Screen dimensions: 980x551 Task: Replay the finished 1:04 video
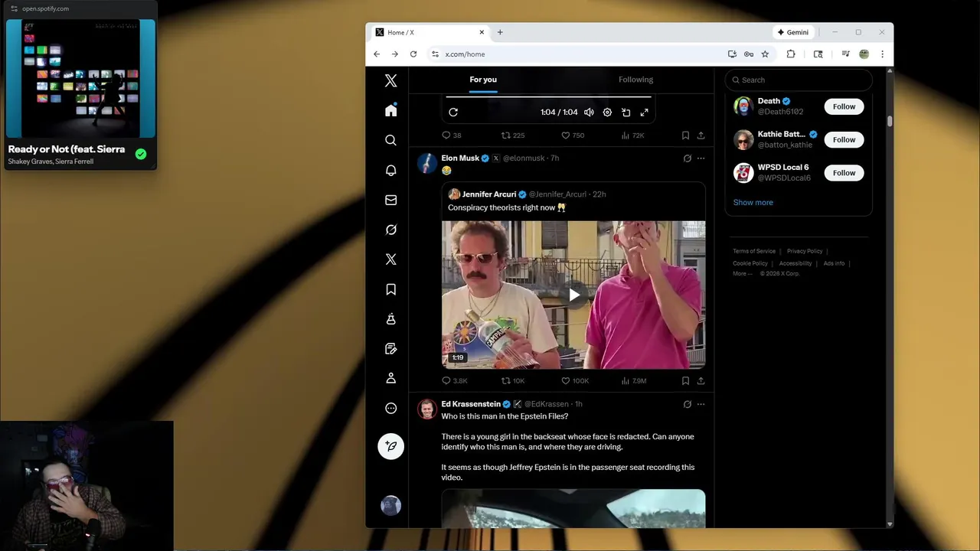(x=453, y=112)
